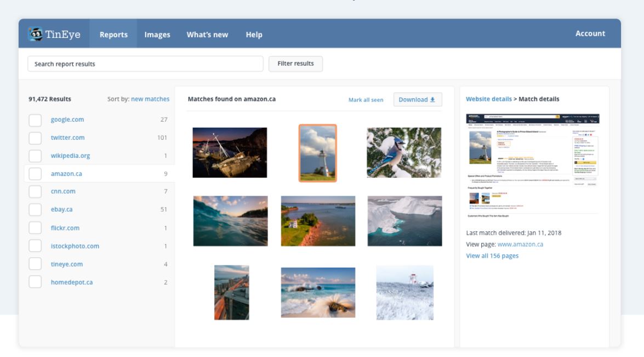Select the aerial coastline lighthouse thumbnail
This screenshot has width=644, height=357.
click(318, 221)
